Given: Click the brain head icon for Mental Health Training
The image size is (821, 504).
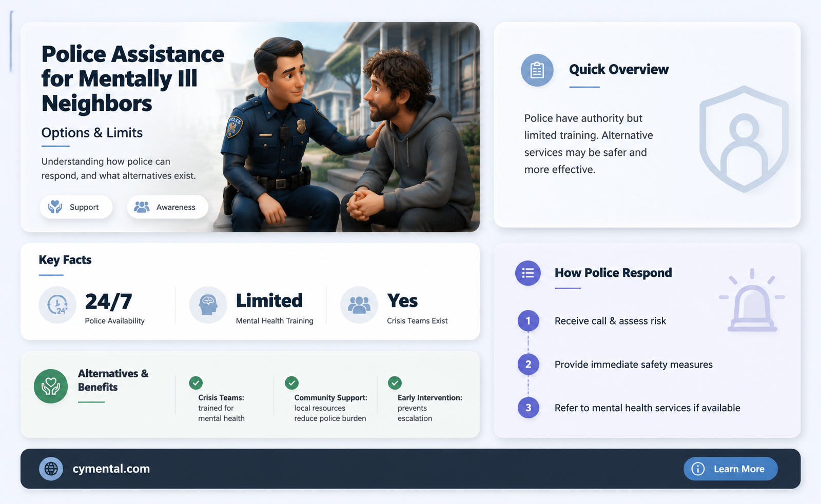Looking at the screenshot, I should coord(208,305).
